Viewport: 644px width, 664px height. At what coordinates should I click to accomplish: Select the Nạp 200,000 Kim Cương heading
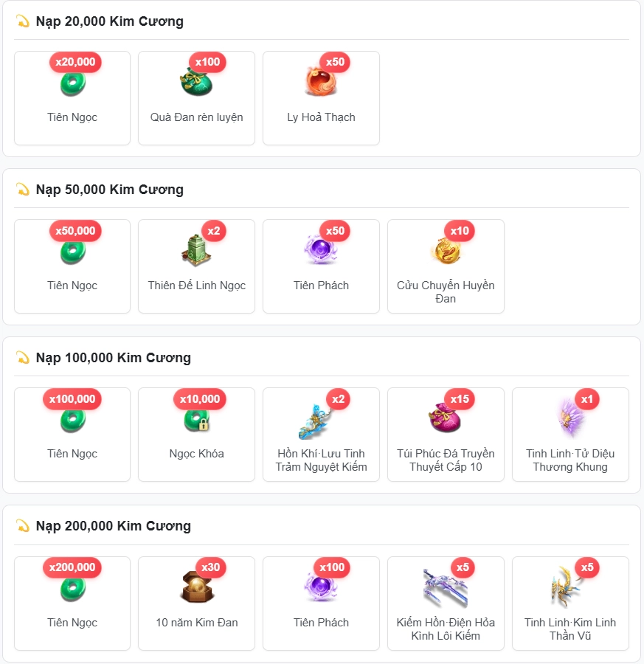114,525
